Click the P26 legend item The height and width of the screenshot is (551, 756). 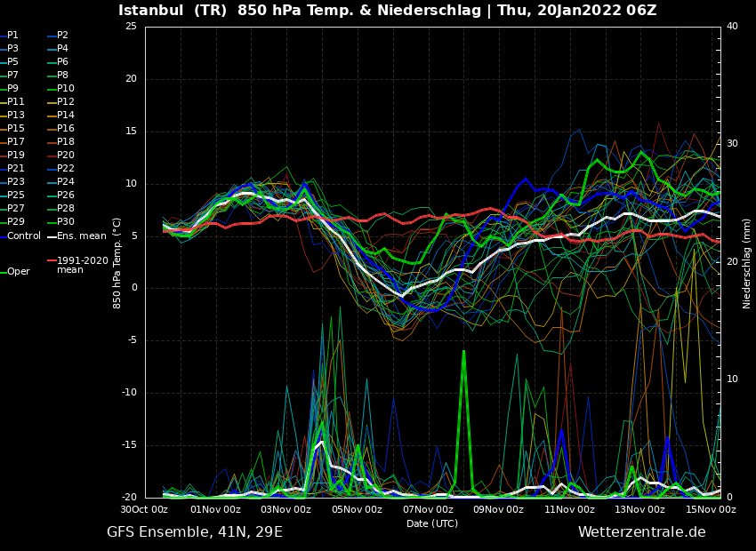(x=61, y=195)
